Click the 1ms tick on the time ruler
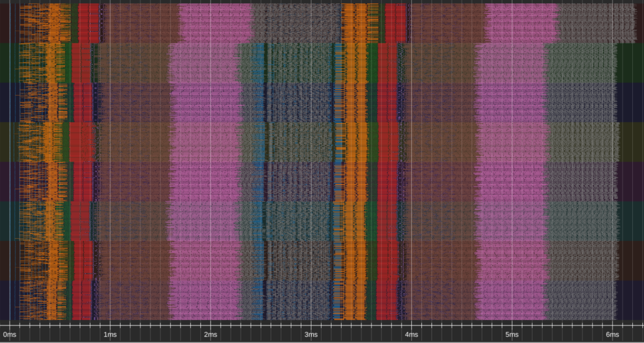Viewport: 644px width, 343px height. point(110,335)
